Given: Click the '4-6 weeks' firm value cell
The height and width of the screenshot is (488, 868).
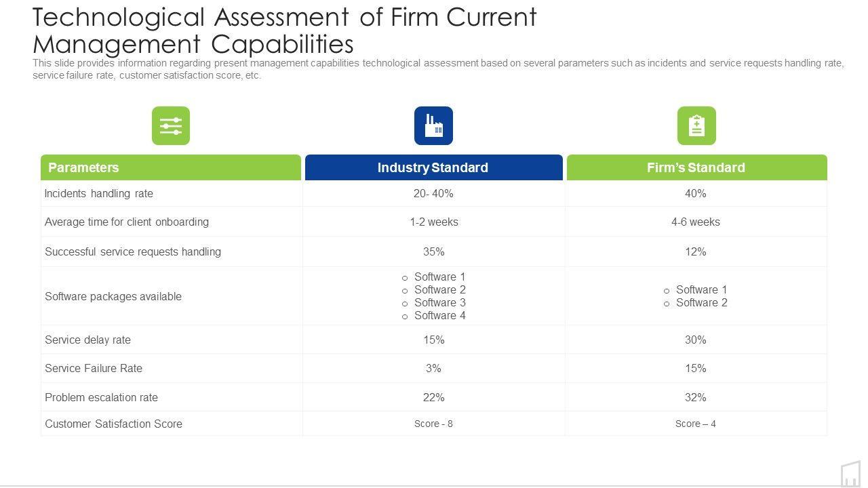Looking at the screenshot, I should 696,222.
